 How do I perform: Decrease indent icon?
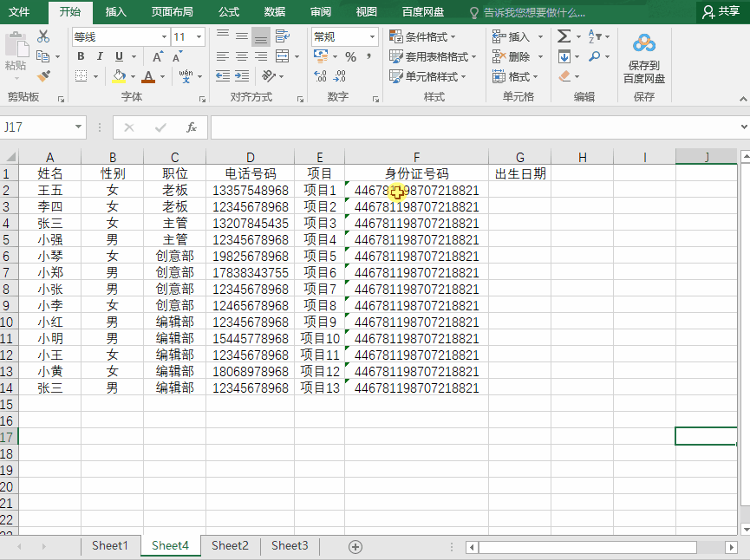[223, 76]
